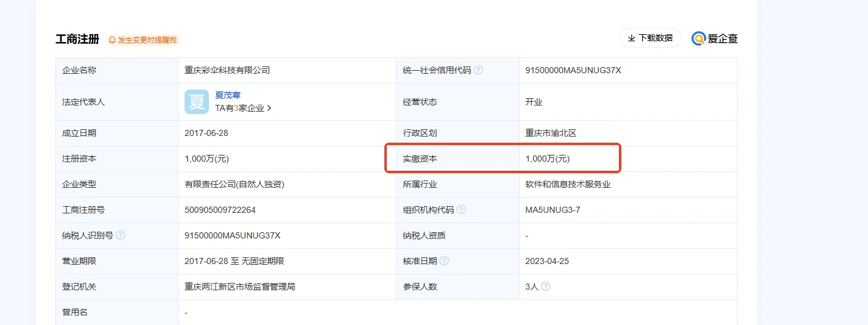Click help icon beside 统一社会信用代码
Viewport: 868px width, 325px height.
click(x=478, y=70)
